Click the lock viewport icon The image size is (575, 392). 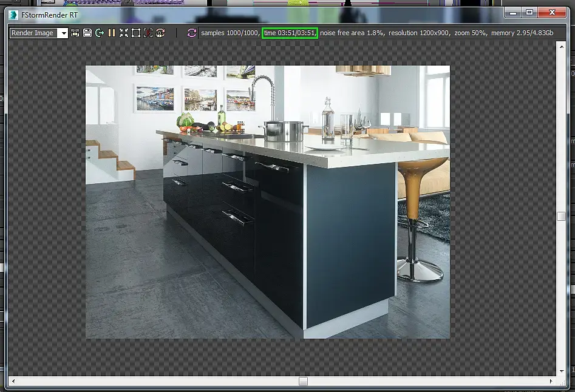[75, 33]
